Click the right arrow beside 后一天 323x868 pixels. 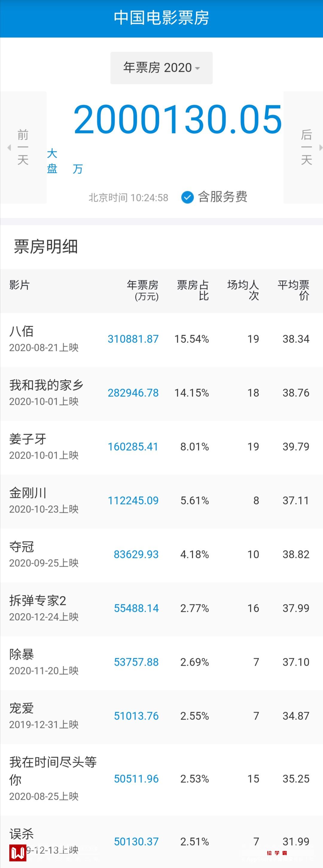321,147
